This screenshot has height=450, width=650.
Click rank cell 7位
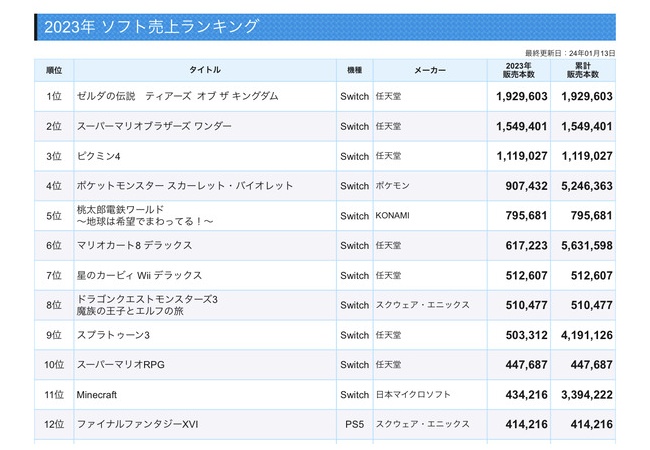pyautogui.click(x=54, y=275)
